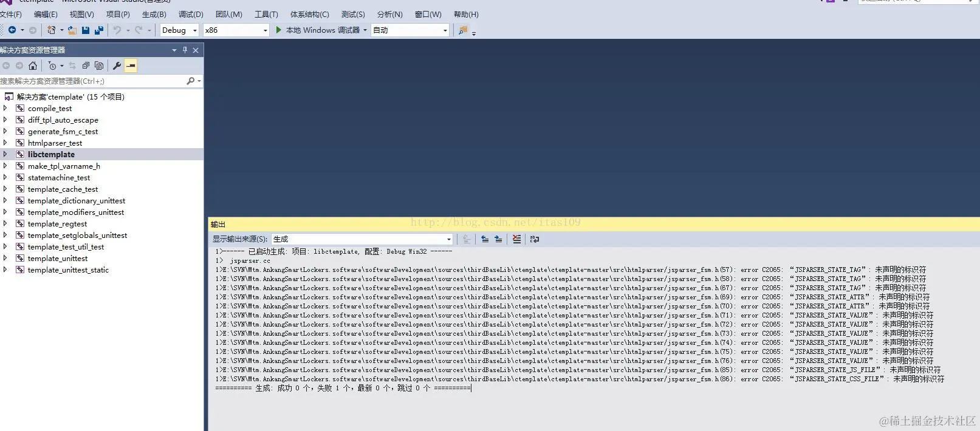Open the 体系结构(C) menu
980x431 pixels.
309,14
